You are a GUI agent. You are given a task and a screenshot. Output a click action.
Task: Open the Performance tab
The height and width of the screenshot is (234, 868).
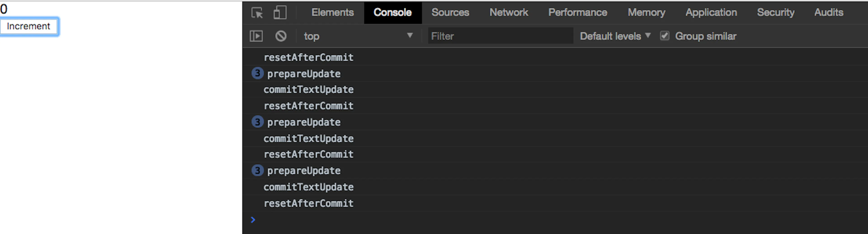[x=578, y=12]
